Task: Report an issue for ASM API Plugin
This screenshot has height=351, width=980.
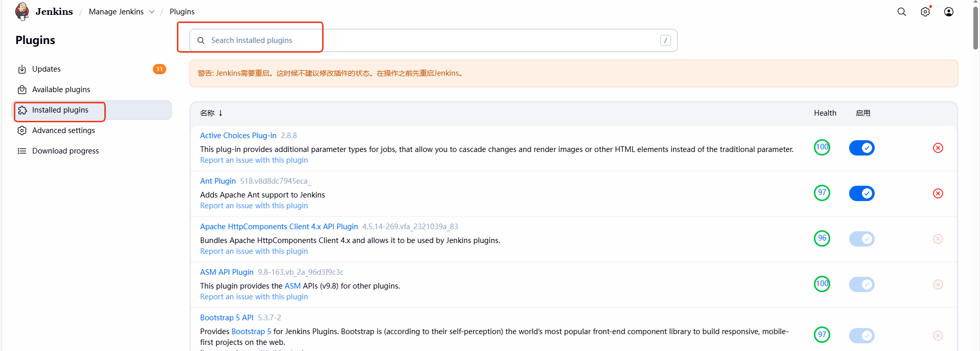Action: click(254, 297)
